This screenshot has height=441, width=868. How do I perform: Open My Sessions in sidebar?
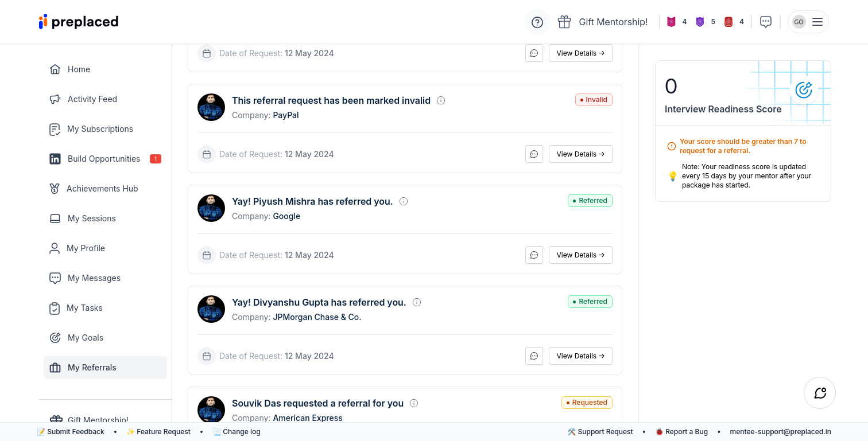click(x=91, y=218)
